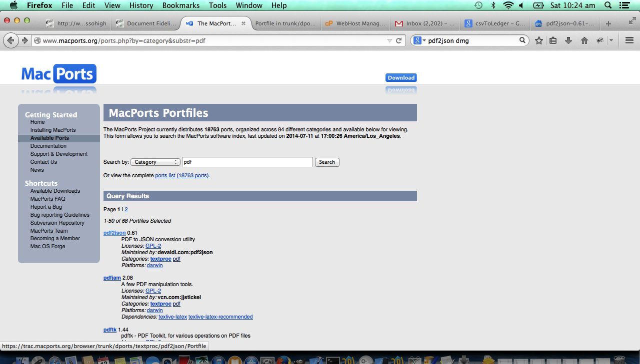Enter full screen with the expand arrows
Viewport: 640px width, 364px height.
(632, 20)
